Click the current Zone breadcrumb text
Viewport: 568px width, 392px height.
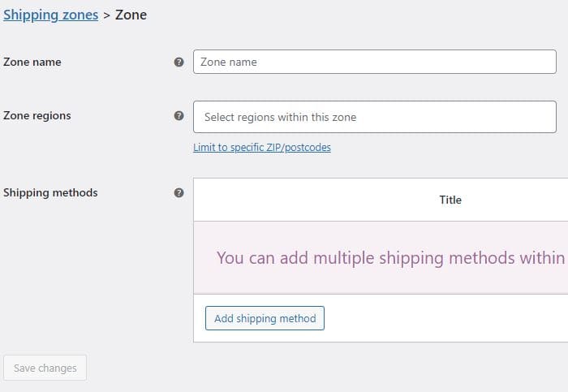point(131,15)
